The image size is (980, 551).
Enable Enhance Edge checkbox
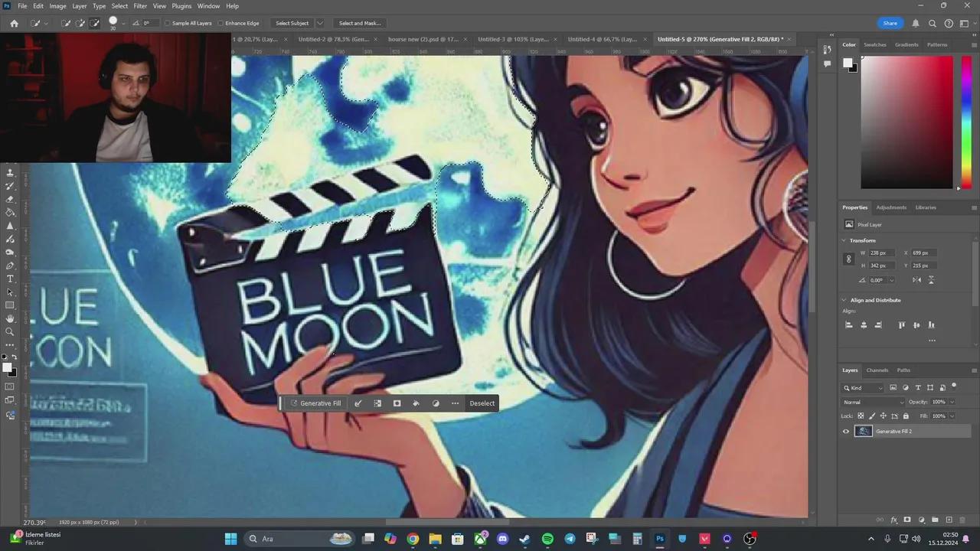click(x=220, y=23)
